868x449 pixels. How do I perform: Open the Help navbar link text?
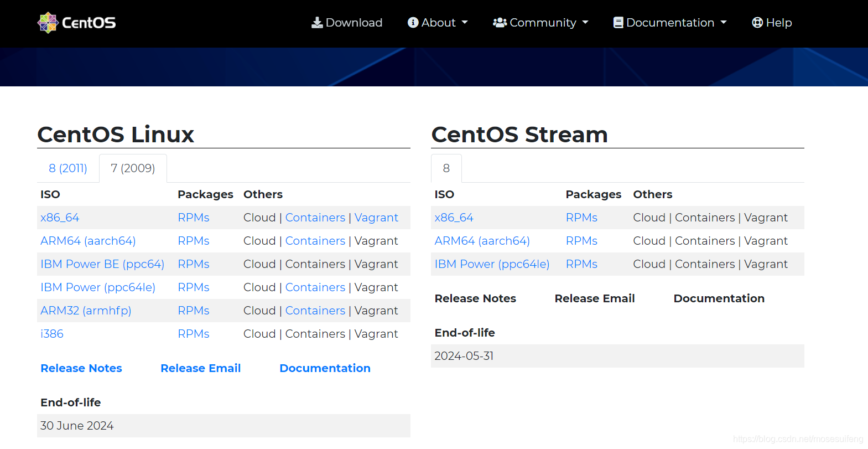coord(779,23)
